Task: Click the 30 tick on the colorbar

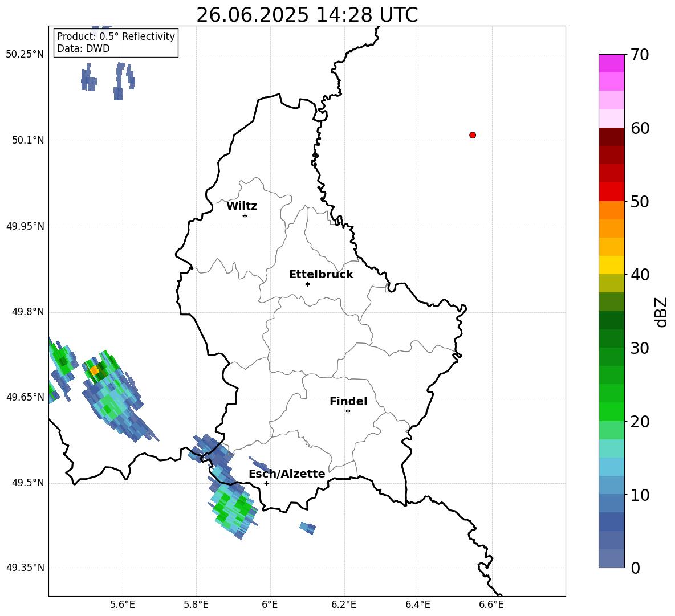Action: 640,348
